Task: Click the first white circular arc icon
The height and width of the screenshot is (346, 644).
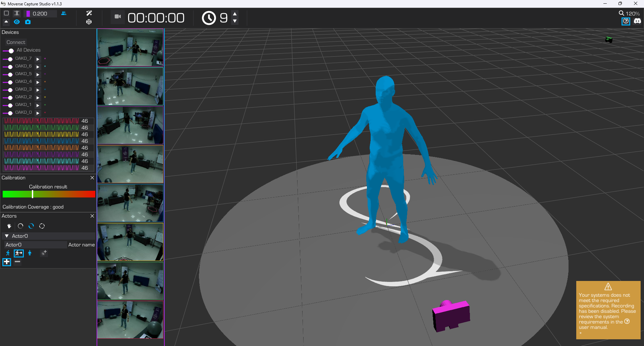Action: pyautogui.click(x=20, y=226)
